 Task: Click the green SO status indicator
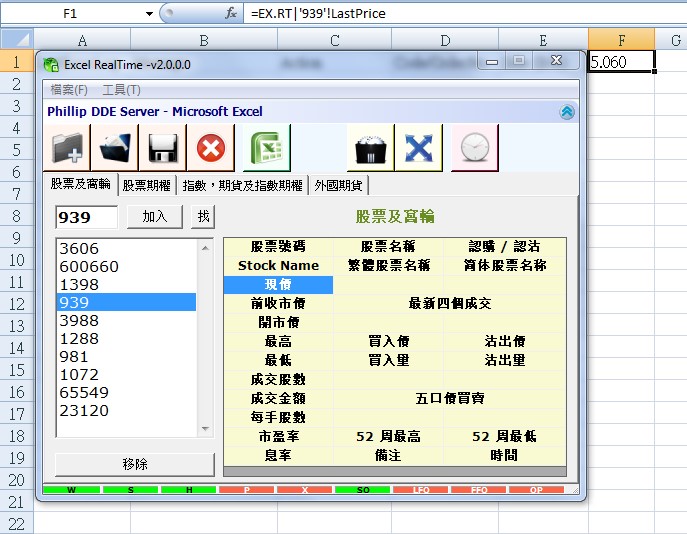tap(363, 491)
